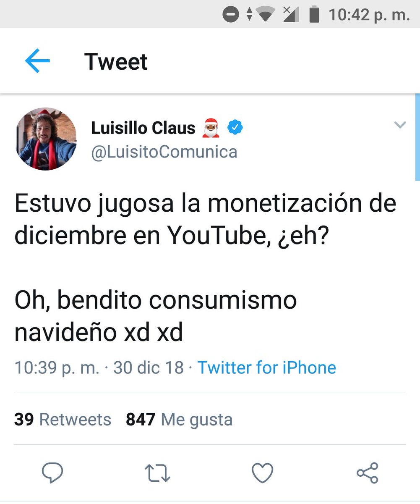
Task: Retweet using the arrows icon
Action: click(157, 473)
